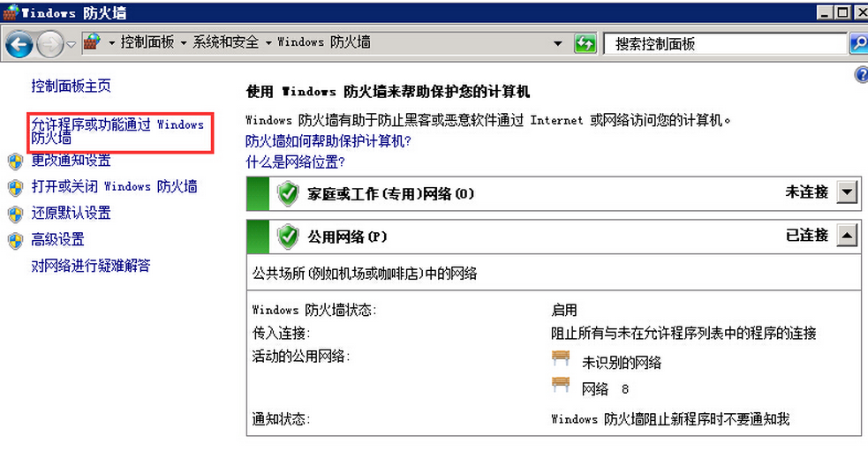The height and width of the screenshot is (466, 868).
Task: Click the 搜索控制面板 search field
Action: pyautogui.click(x=724, y=43)
